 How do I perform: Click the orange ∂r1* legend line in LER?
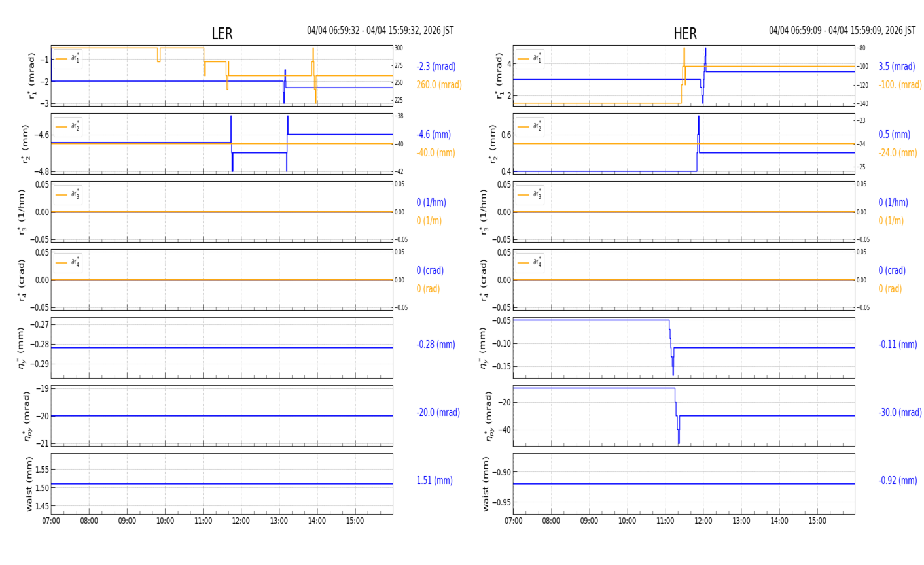pyautogui.click(x=62, y=58)
